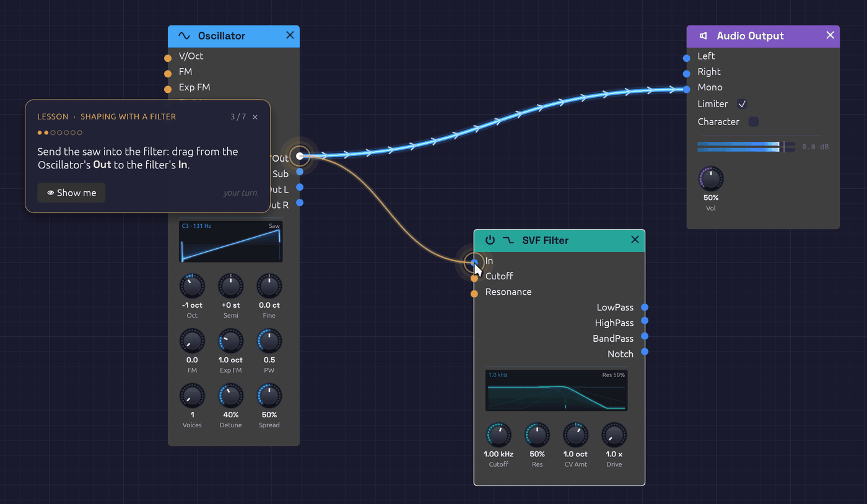The width and height of the screenshot is (867, 504).
Task: Click the Audio Output Mono port
Action: tap(687, 89)
